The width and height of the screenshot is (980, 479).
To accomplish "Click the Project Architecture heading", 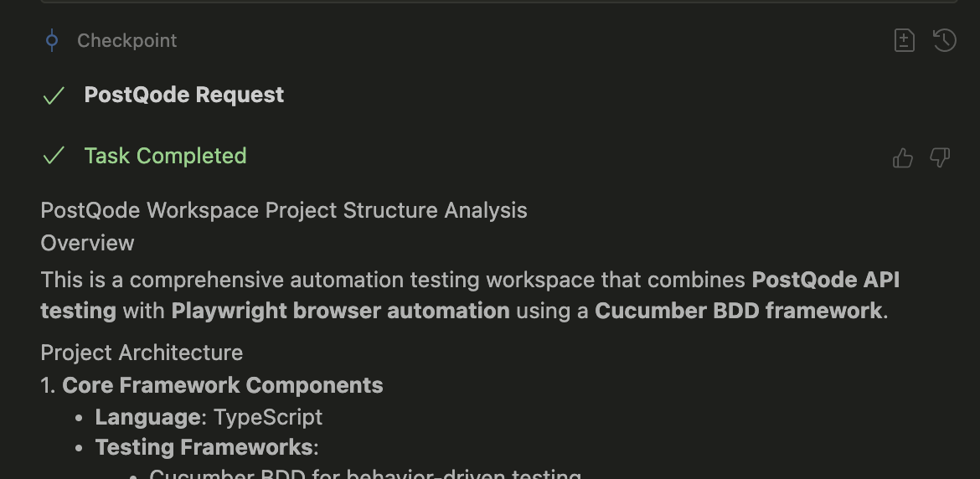I will click(142, 353).
